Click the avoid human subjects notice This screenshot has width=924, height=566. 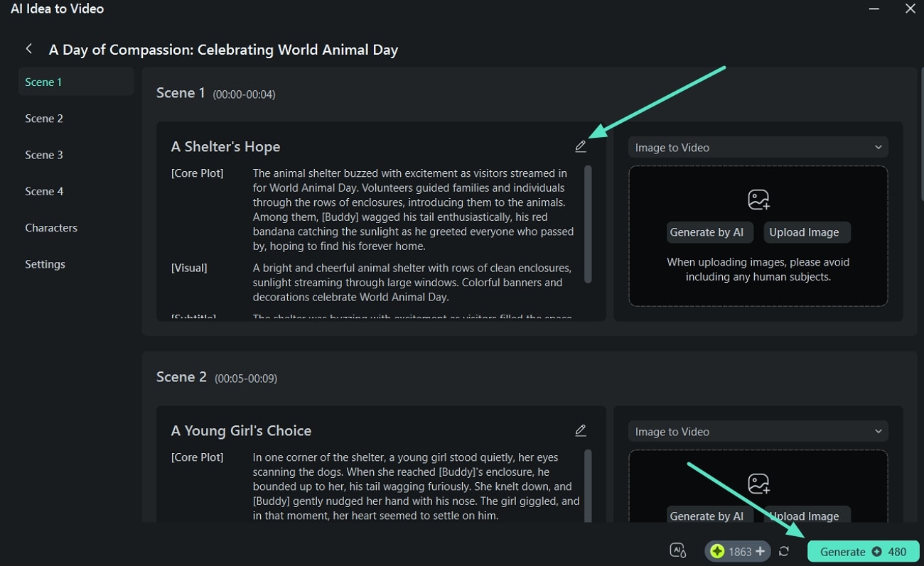[758, 269]
